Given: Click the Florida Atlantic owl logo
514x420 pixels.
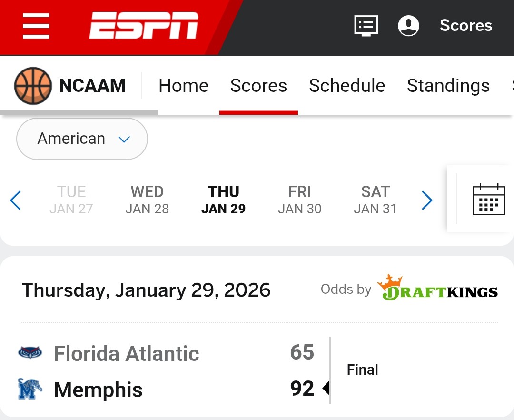Looking at the screenshot, I should pyautogui.click(x=30, y=353).
